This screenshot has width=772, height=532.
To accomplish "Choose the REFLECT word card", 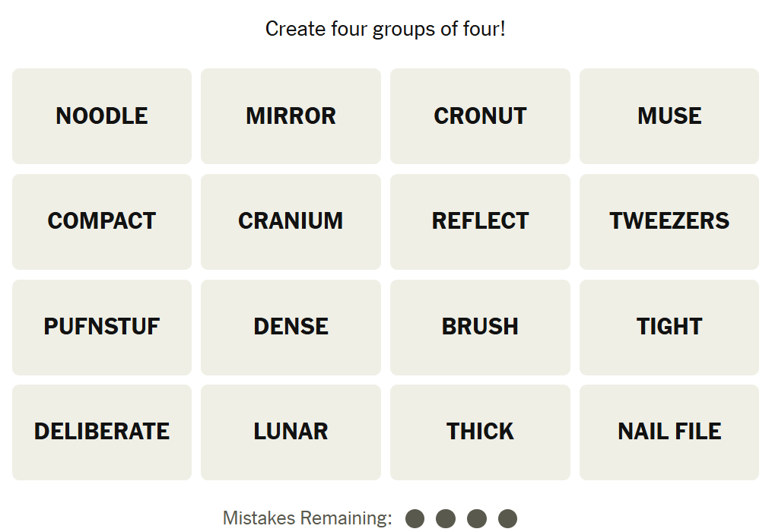I will point(480,221).
